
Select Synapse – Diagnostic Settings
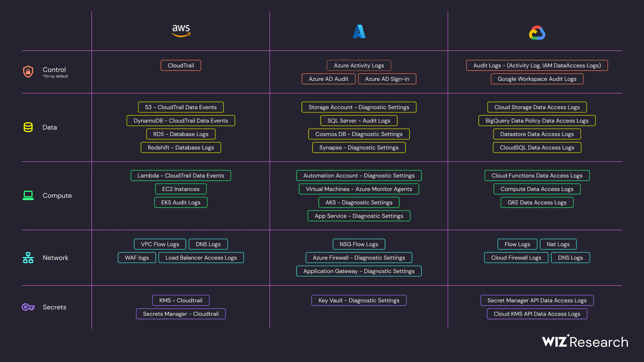click(359, 147)
